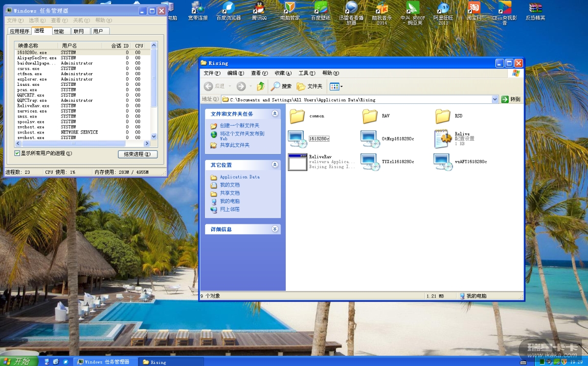Image resolution: width=588 pixels, height=366 pixels.
Task: Click the process list vertical scrollbar down arrow
Action: (x=154, y=137)
